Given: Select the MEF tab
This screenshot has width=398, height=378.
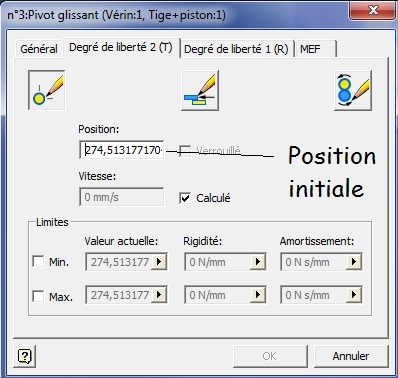Looking at the screenshot, I should 315,49.
